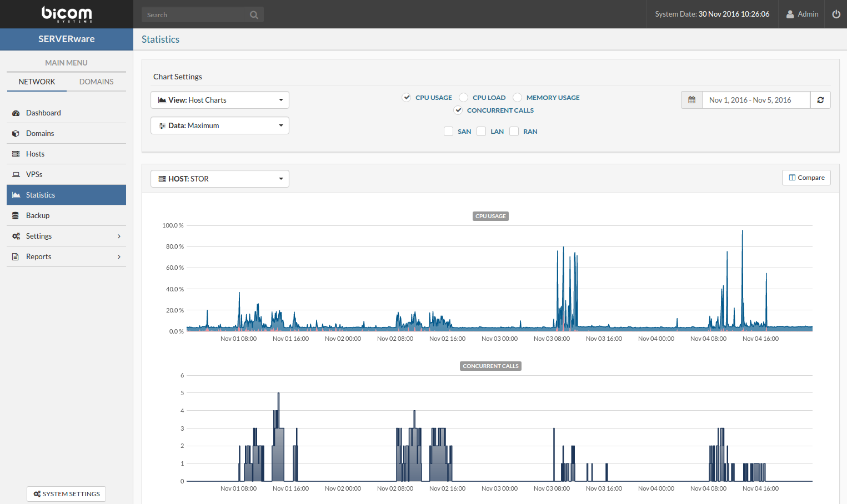Uncheck the CPU Usage option

[407, 98]
